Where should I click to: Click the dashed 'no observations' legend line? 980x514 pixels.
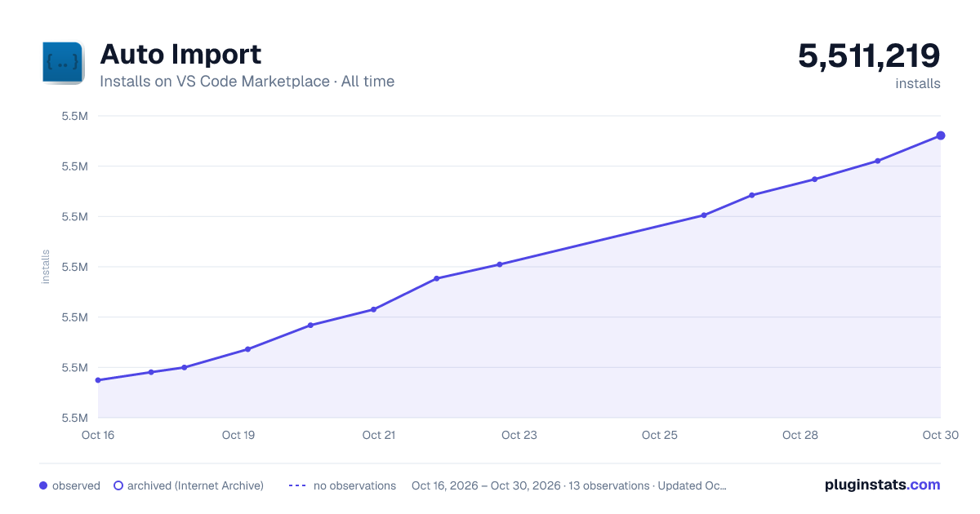click(297, 485)
